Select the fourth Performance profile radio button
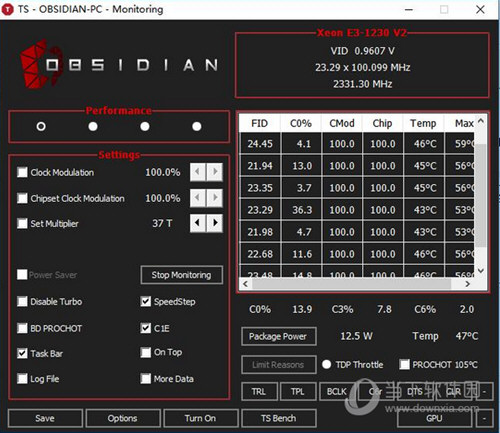 point(197,126)
